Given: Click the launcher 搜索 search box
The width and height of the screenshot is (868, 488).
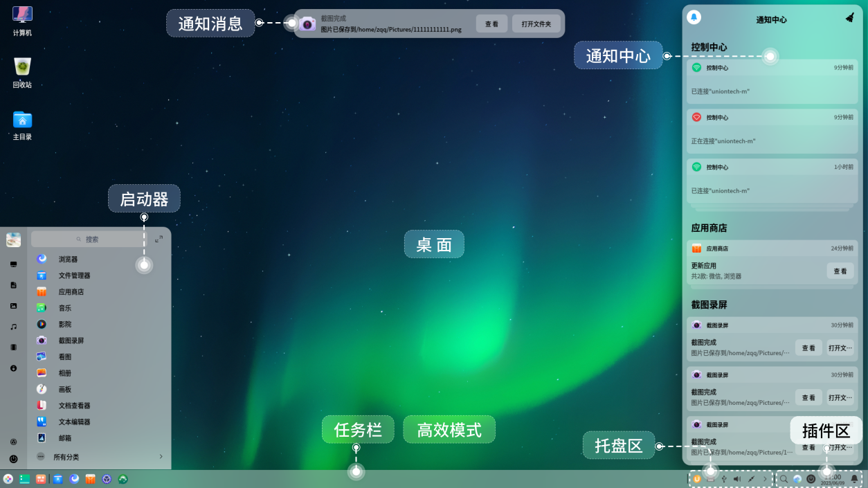Looking at the screenshot, I should click(89, 239).
